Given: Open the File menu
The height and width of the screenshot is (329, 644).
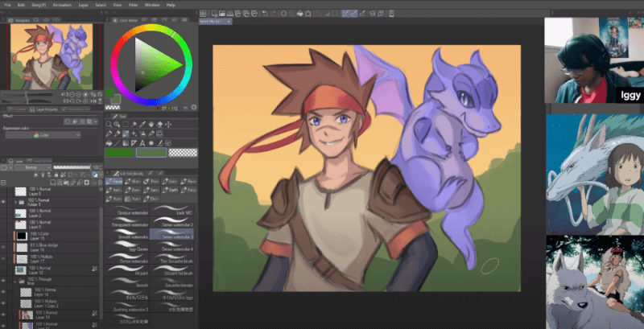Looking at the screenshot, I should (7, 5).
